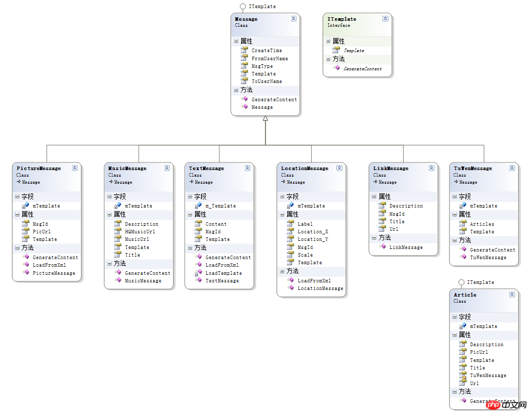Viewport: 532px width, 415px height.
Task: Click the LoadFromXml method icon in PictureMessage
Action: [26, 264]
